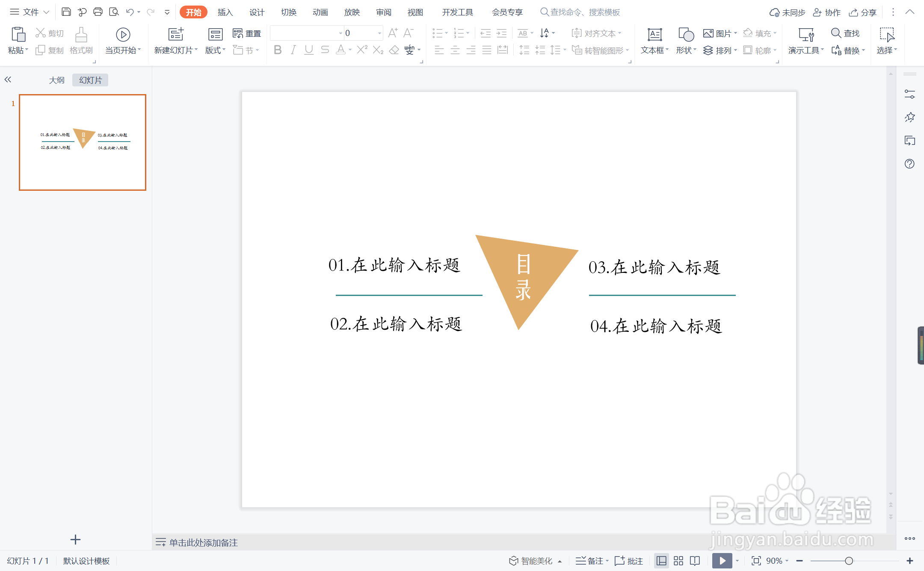
Task: Click the Format Painter (格式刷) icon
Action: tap(81, 35)
